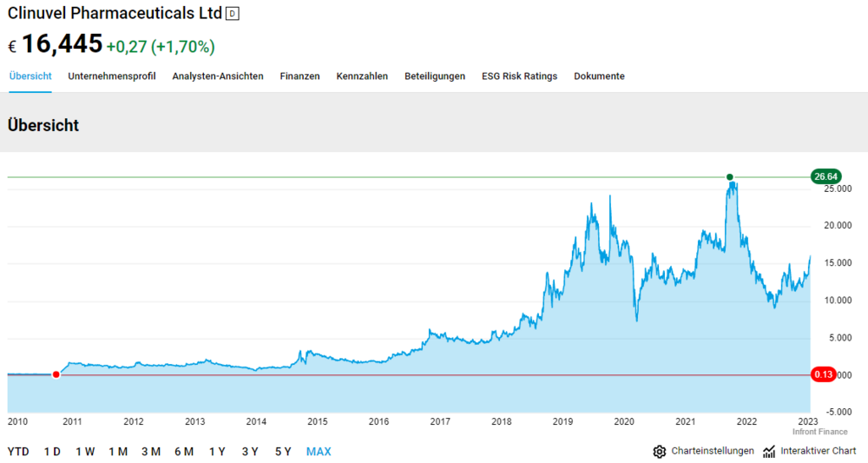The width and height of the screenshot is (868, 463).
Task: Open the Unternehmensprofil tab
Action: point(112,76)
